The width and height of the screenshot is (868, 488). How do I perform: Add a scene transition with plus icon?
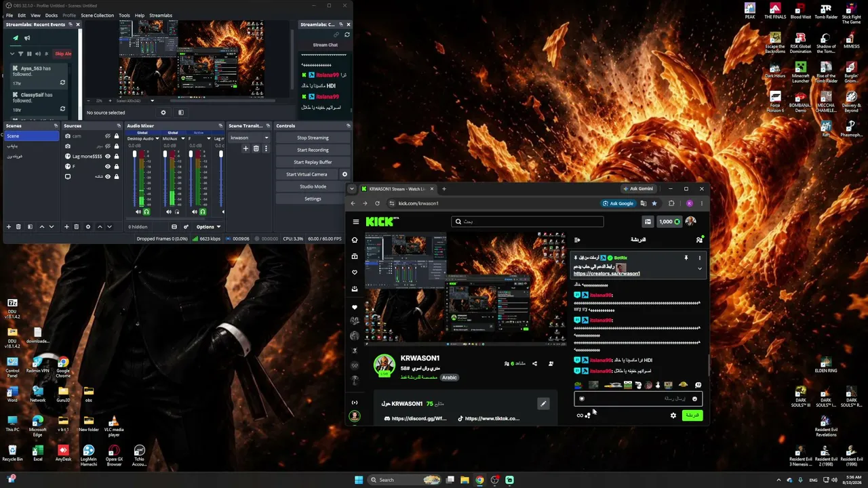(x=245, y=148)
